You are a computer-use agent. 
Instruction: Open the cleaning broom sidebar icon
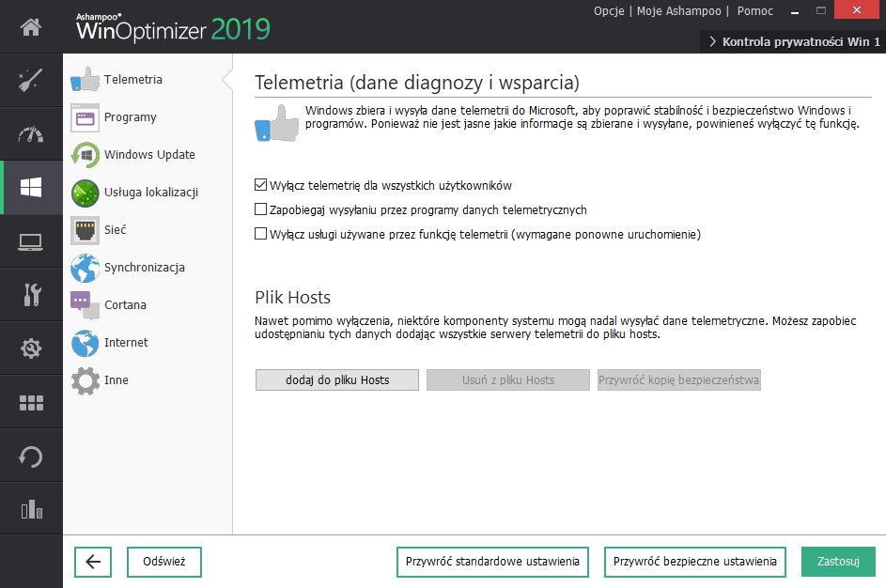click(31, 80)
